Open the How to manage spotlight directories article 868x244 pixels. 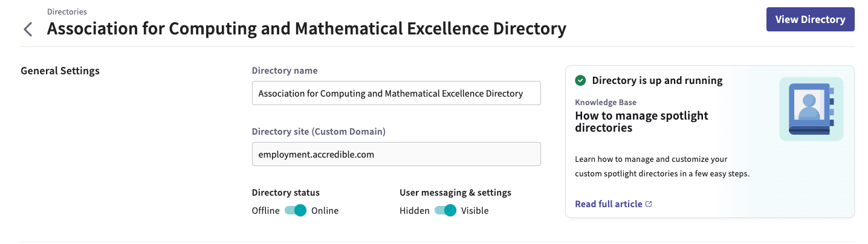coord(641,121)
